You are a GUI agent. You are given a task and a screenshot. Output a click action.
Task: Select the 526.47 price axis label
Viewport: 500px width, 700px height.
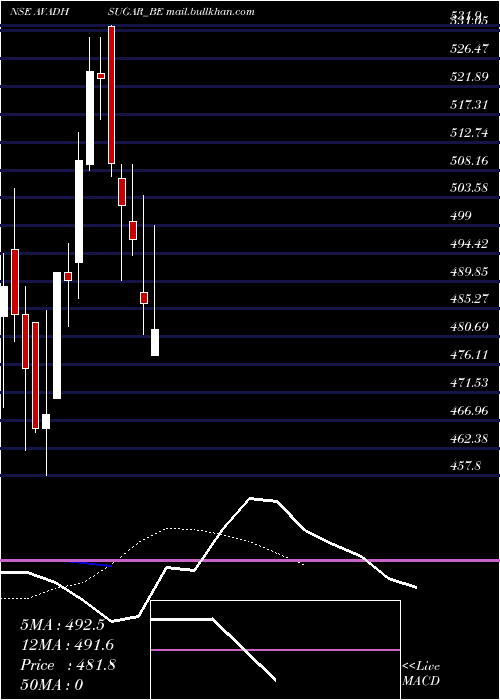(x=469, y=49)
